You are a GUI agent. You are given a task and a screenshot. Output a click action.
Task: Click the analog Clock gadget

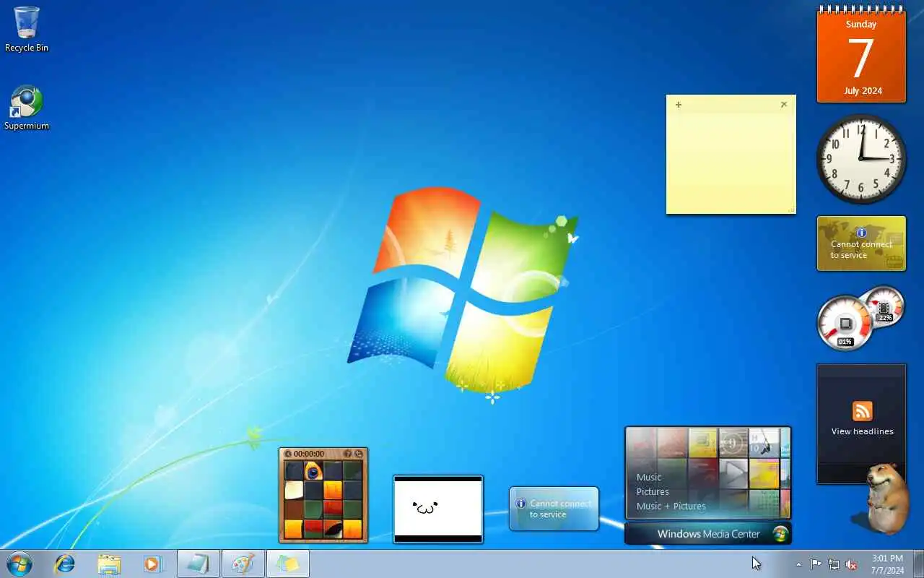tap(861, 158)
